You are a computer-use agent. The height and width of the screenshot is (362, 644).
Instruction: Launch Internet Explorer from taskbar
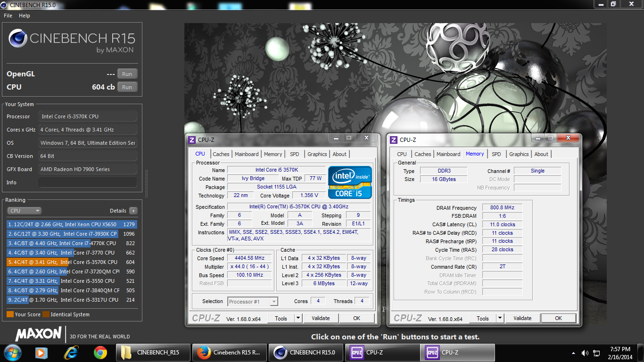tap(71, 352)
